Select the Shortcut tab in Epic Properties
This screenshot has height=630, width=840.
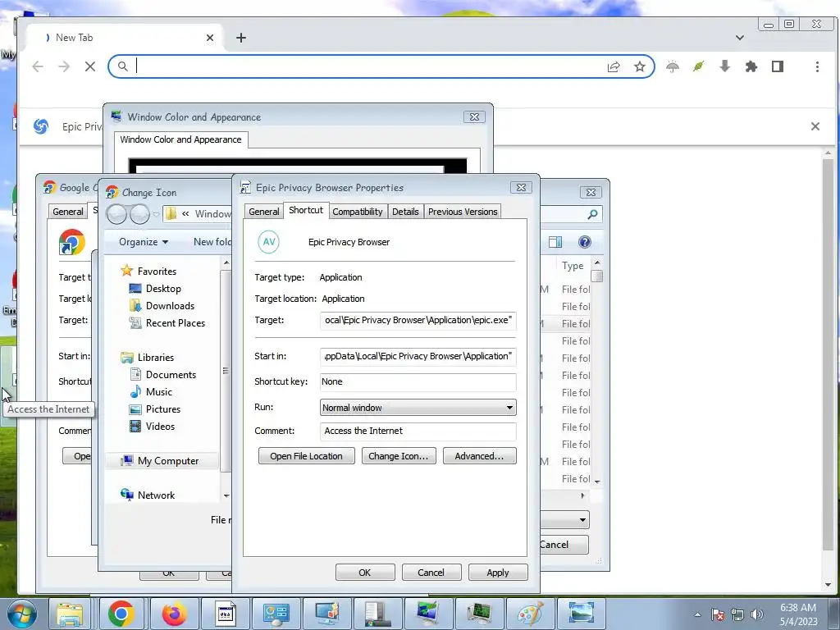(306, 210)
